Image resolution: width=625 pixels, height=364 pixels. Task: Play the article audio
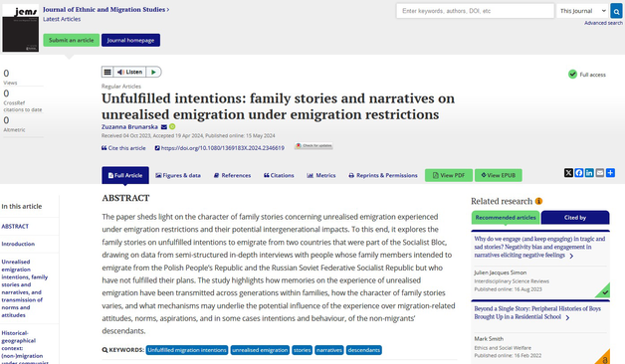[153, 72]
